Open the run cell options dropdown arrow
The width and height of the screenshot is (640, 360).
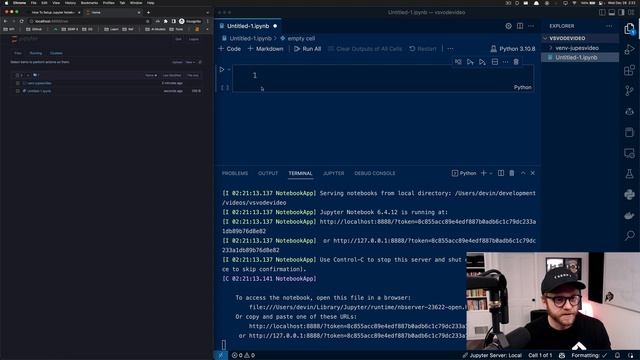coord(229,69)
